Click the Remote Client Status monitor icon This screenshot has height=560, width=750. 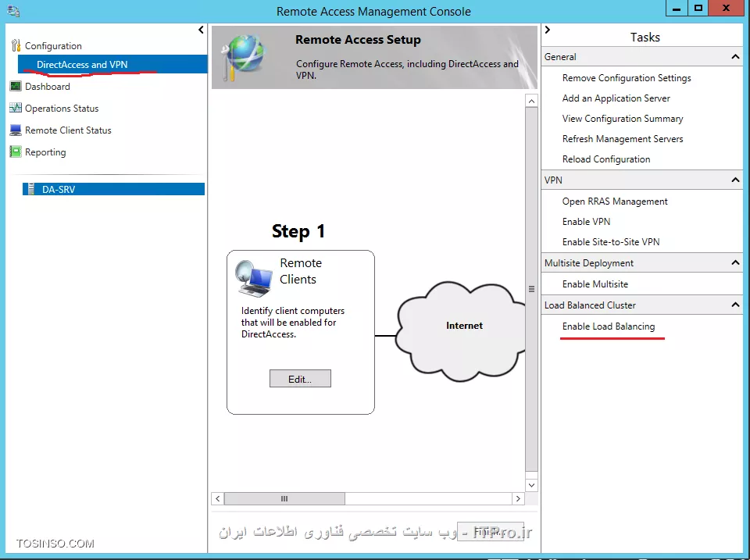click(16, 130)
